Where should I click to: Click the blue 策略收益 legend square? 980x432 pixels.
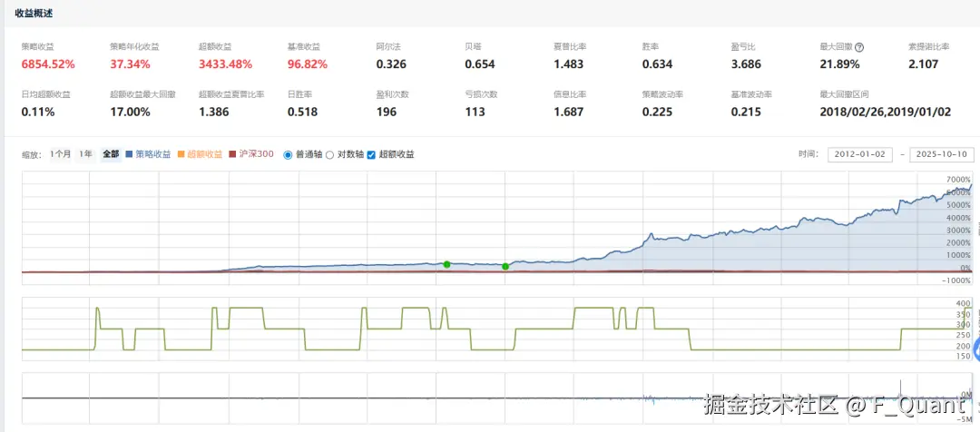tap(129, 153)
